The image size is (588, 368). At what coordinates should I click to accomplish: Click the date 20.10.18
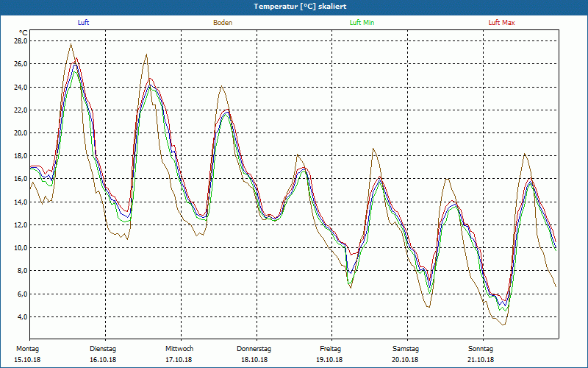(x=406, y=360)
